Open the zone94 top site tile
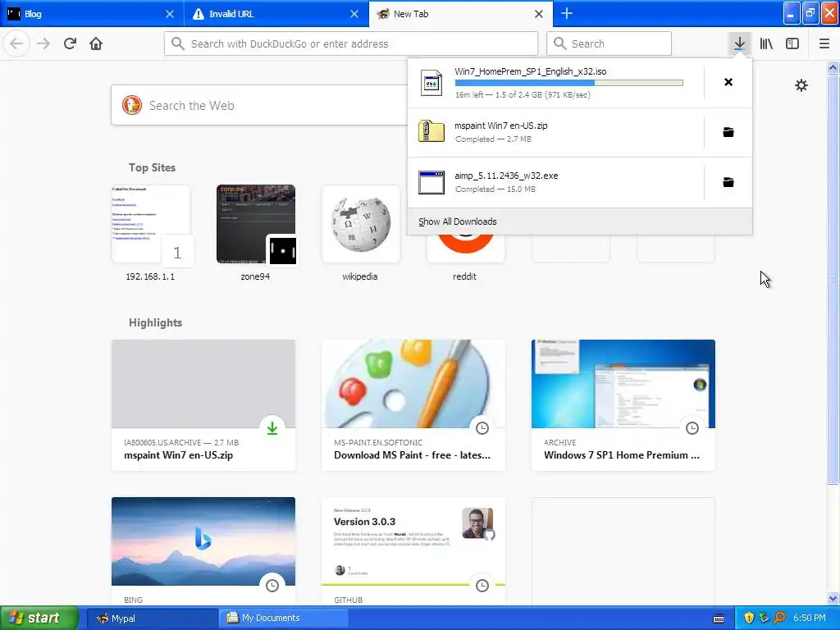 (x=256, y=224)
